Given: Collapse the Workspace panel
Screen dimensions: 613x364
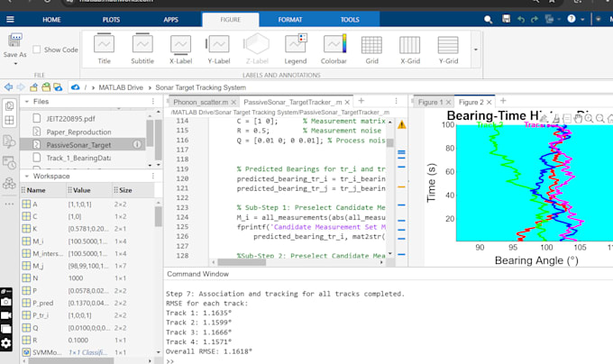Looking at the screenshot, I should tap(25, 176).
